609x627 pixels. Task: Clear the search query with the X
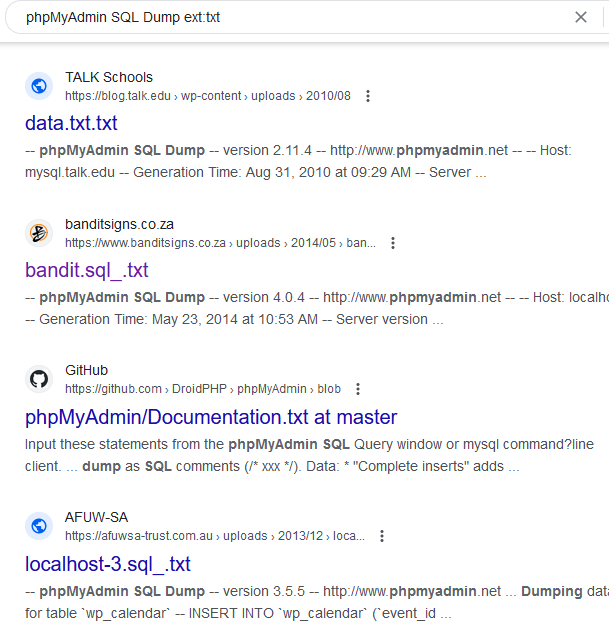pos(581,17)
